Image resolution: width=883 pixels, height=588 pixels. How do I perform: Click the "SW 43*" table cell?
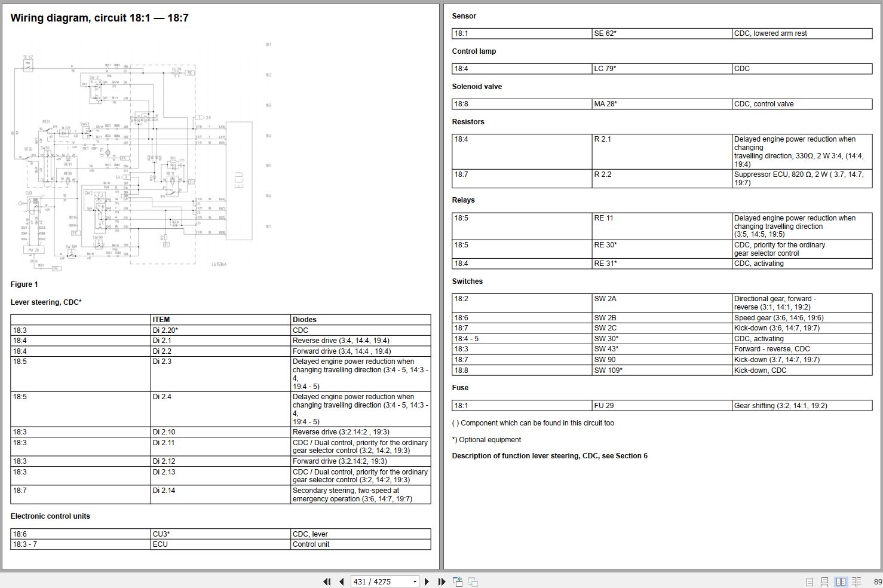click(x=662, y=349)
